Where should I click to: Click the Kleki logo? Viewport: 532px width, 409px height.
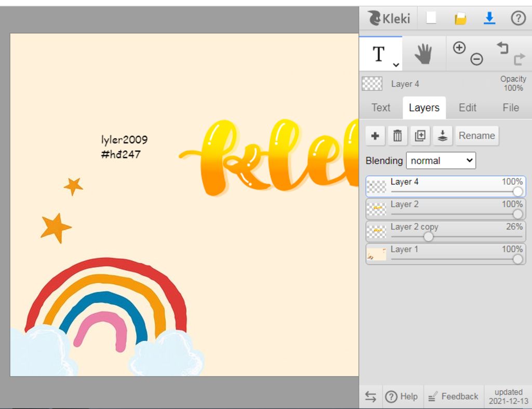tap(389, 18)
